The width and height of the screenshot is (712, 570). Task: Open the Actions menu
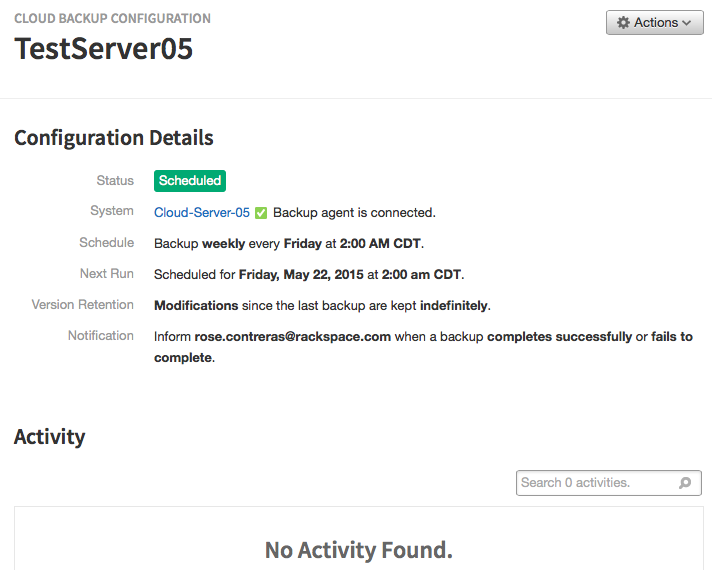655,22
